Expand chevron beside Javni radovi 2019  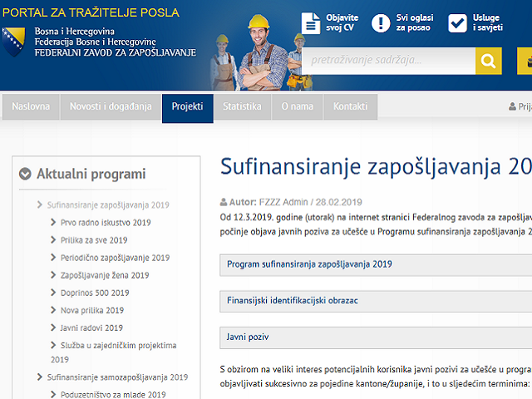tap(53, 328)
